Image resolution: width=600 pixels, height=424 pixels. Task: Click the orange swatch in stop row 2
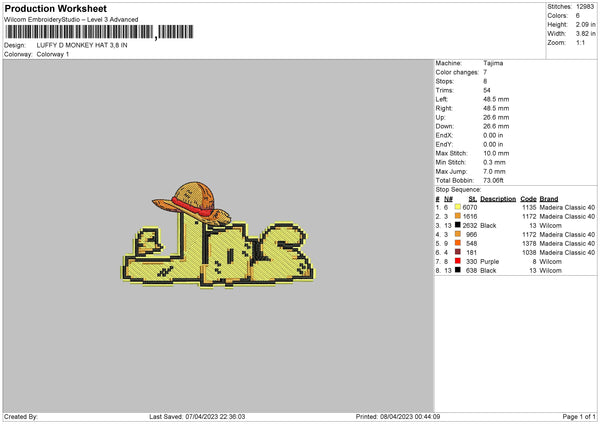coord(458,216)
